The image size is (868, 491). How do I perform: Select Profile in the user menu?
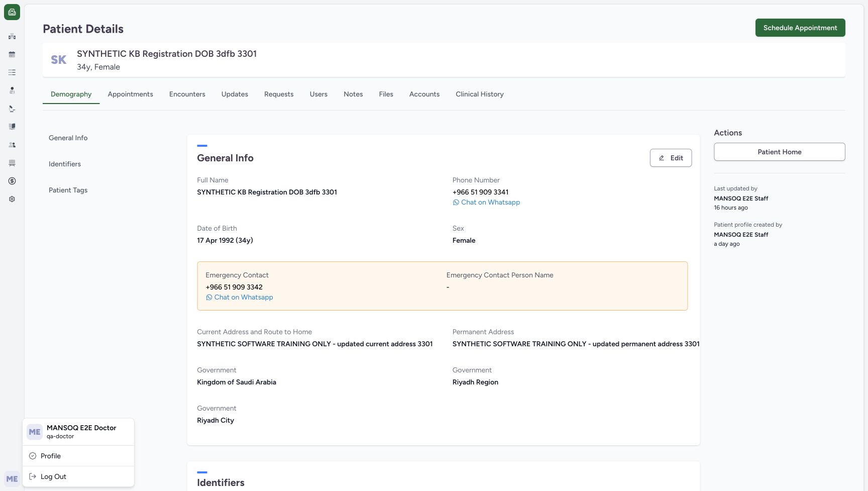point(78,456)
